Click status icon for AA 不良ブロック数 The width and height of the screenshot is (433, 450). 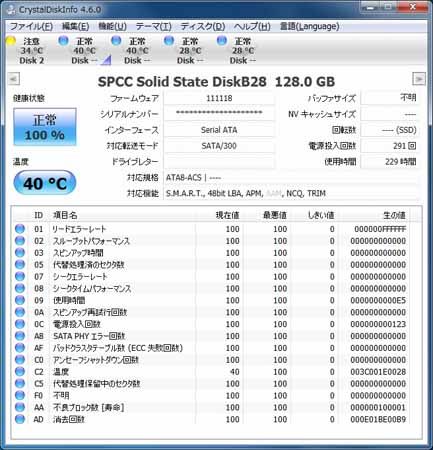20,407
